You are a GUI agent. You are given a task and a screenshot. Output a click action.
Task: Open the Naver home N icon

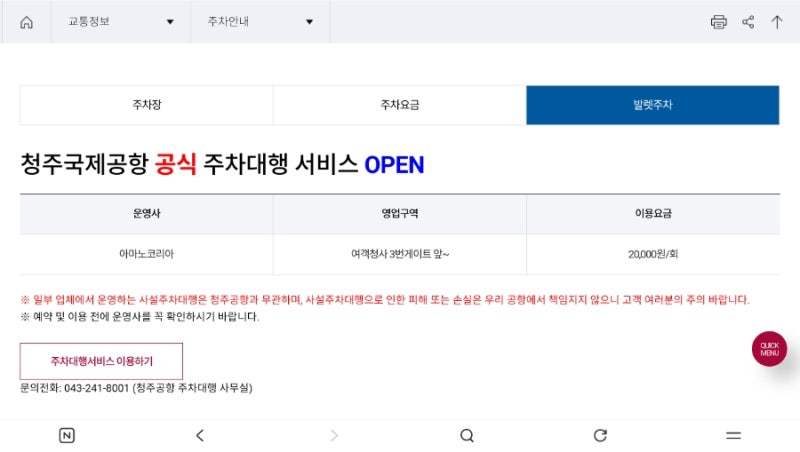pos(67,435)
